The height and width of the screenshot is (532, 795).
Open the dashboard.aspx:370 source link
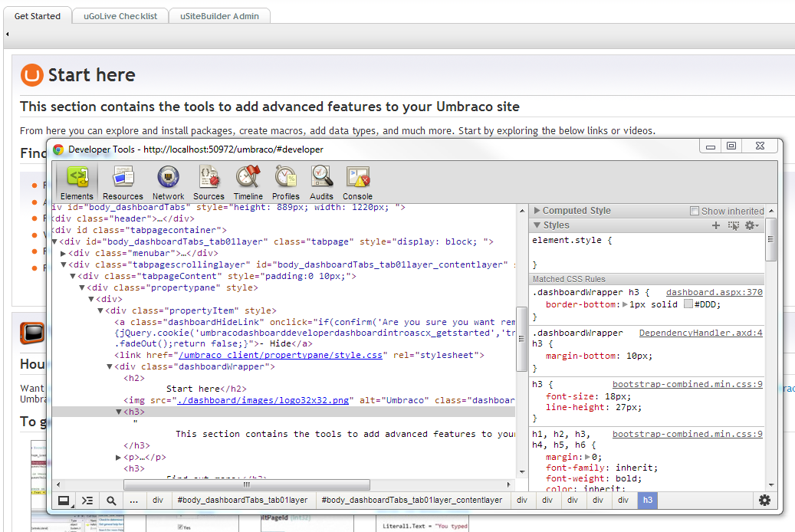click(714, 293)
